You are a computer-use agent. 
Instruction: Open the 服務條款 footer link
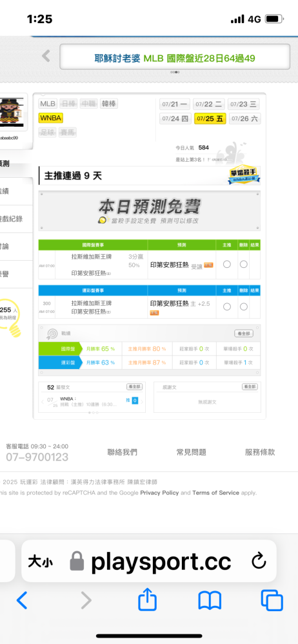260,452
